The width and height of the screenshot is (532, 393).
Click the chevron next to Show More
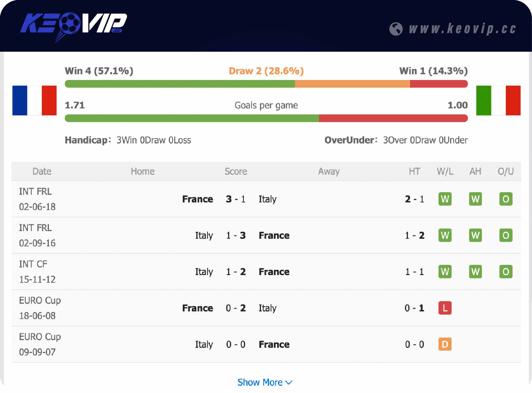289,382
